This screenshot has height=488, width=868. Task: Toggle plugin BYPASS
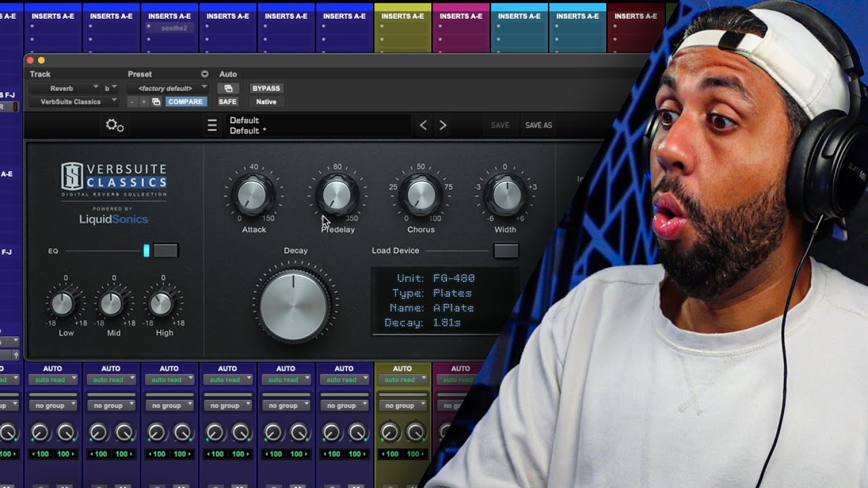pyautogui.click(x=266, y=88)
